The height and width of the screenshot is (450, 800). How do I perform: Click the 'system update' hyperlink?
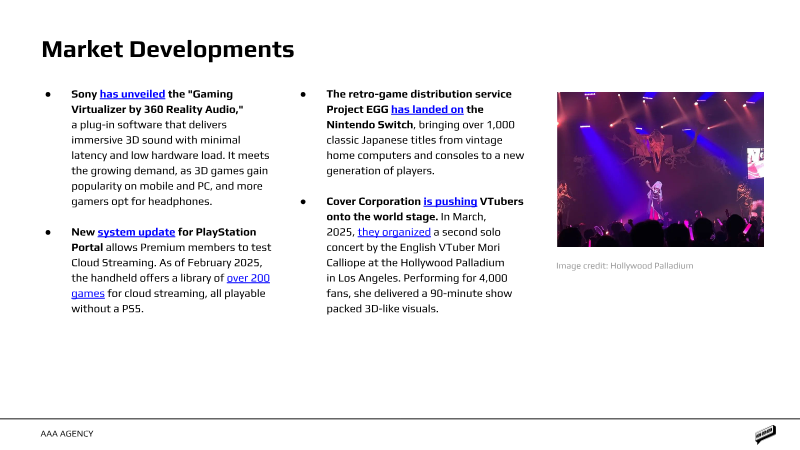[136, 232]
